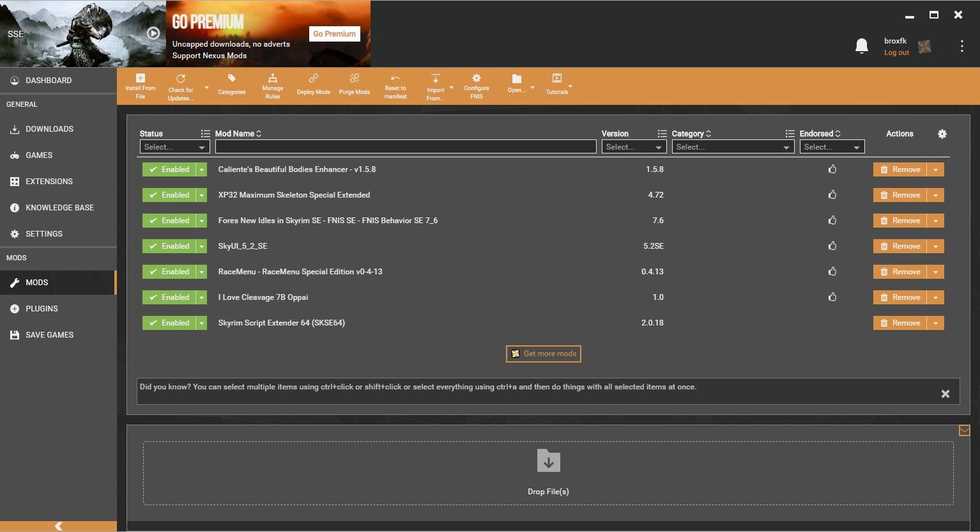Open the Category filter dropdown
Image resolution: width=980 pixels, height=532 pixels.
coord(733,147)
